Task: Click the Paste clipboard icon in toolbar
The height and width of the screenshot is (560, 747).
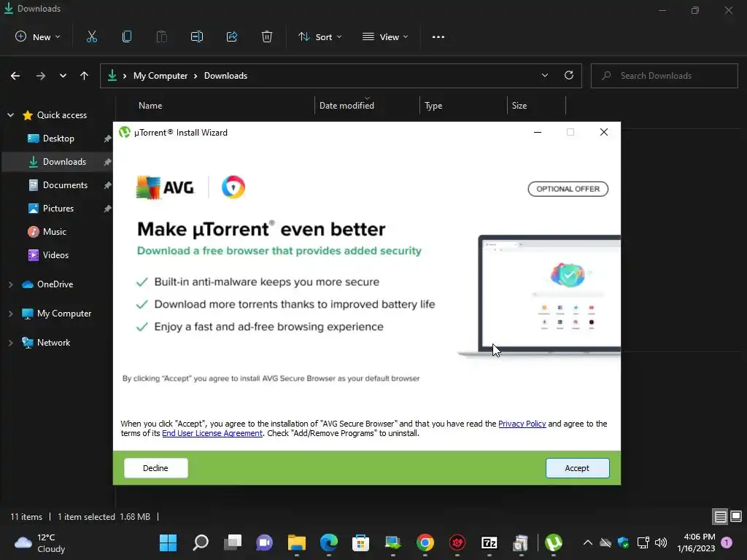Action: pyautogui.click(x=161, y=36)
